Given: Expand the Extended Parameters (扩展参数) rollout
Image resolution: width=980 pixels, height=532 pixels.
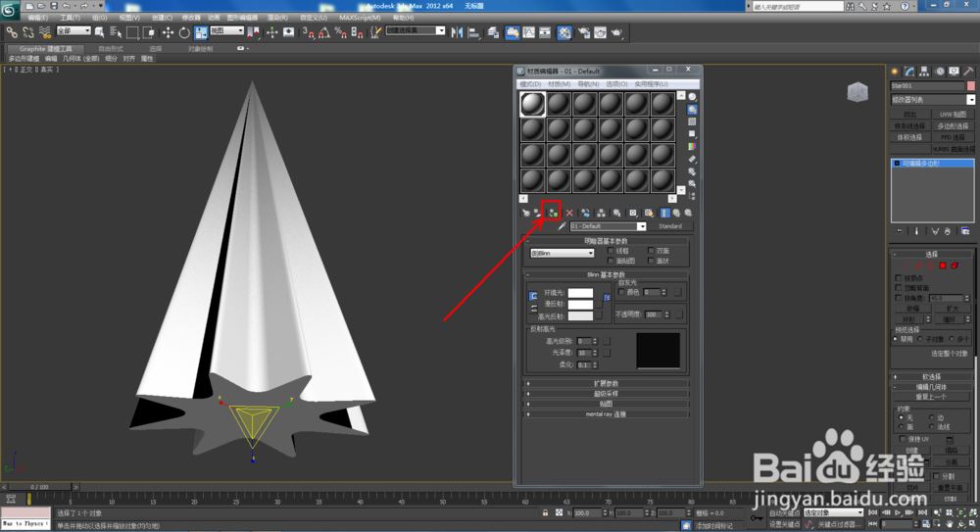Looking at the screenshot, I should click(607, 383).
